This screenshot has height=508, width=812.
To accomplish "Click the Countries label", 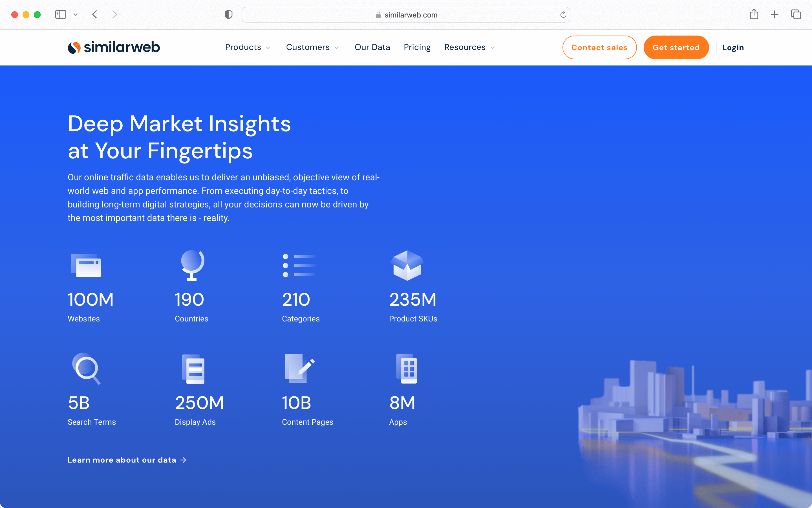I will pos(191,319).
